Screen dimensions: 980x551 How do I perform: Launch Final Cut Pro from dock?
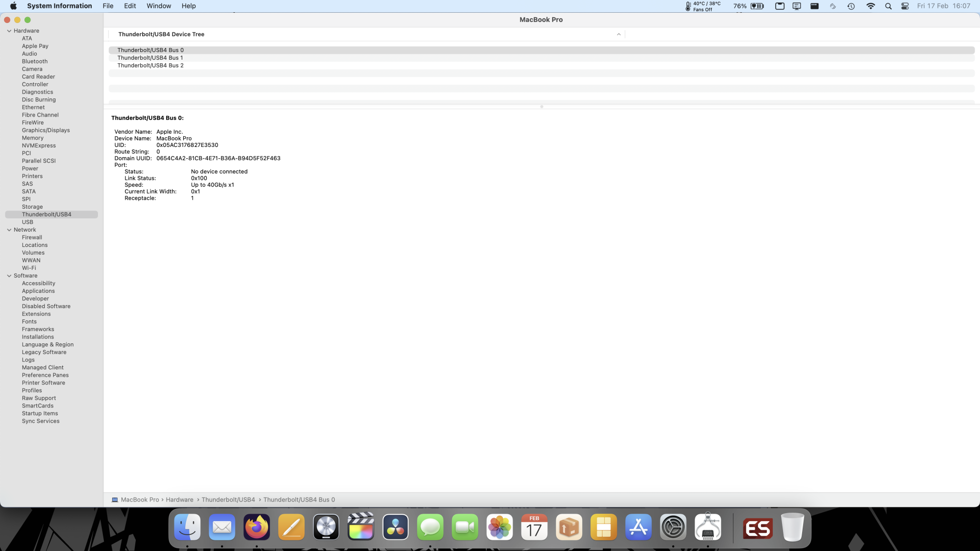(361, 527)
